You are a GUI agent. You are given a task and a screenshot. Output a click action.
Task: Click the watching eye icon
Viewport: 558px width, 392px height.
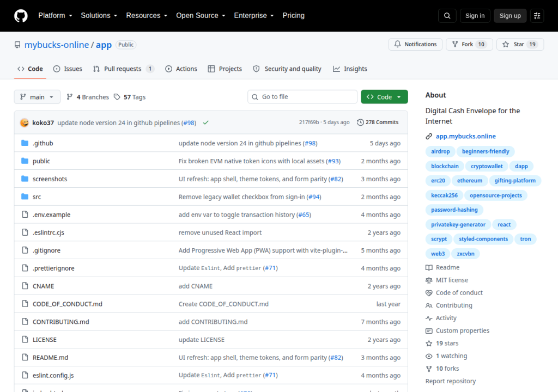pyautogui.click(x=429, y=356)
